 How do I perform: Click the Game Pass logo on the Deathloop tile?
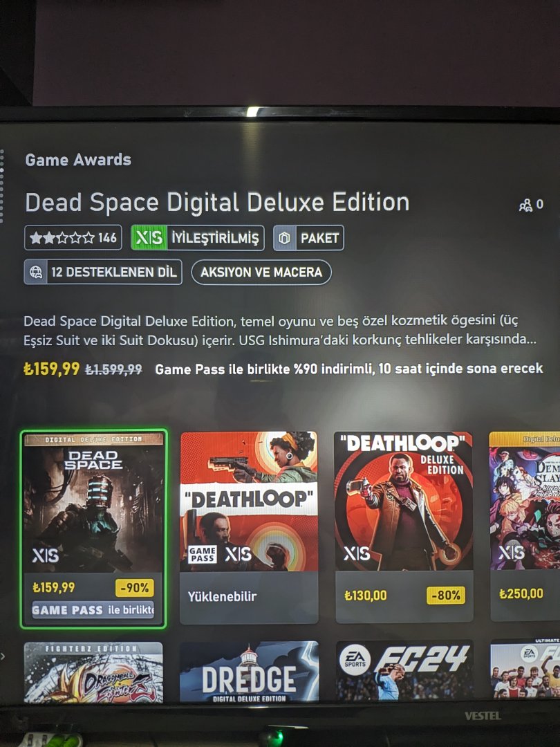pos(203,554)
